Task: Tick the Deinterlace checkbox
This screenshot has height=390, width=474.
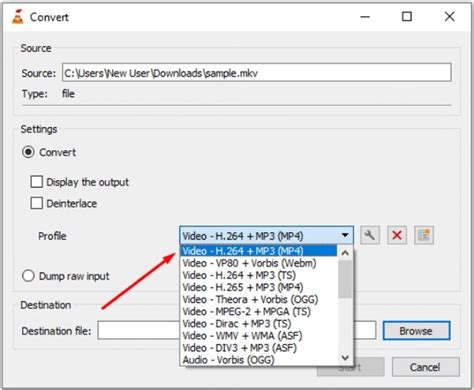Action: [x=37, y=203]
